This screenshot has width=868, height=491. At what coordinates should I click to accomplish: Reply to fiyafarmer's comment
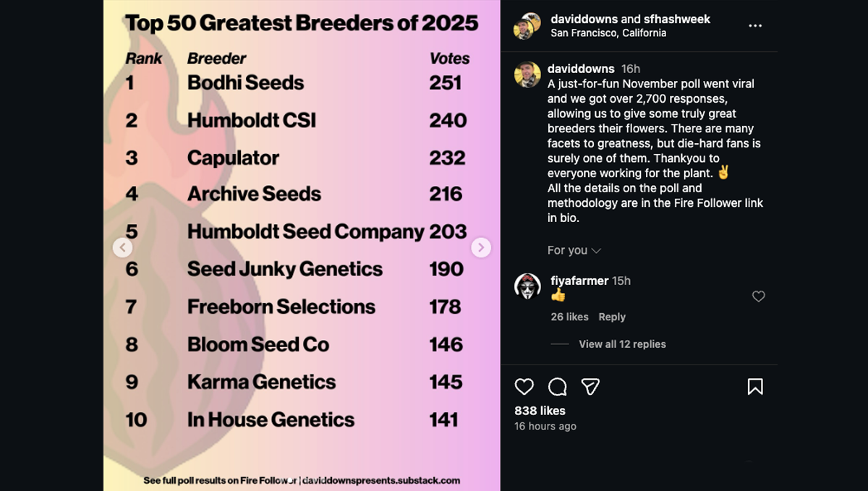(x=612, y=317)
